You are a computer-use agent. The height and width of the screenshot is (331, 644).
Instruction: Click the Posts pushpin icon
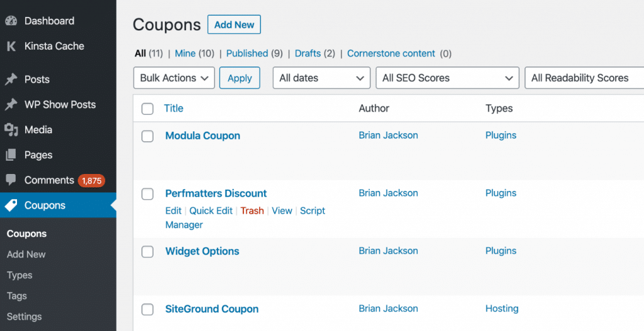[x=11, y=79]
